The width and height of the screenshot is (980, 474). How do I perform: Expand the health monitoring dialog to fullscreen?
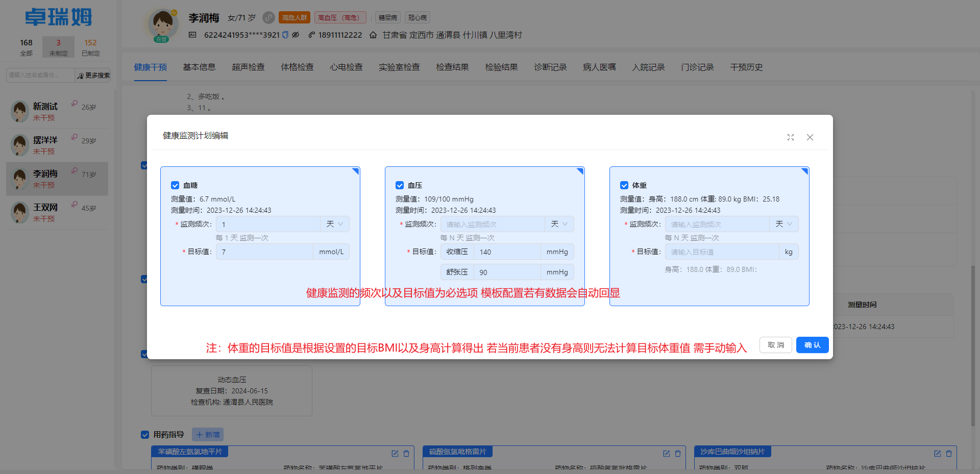click(x=791, y=137)
